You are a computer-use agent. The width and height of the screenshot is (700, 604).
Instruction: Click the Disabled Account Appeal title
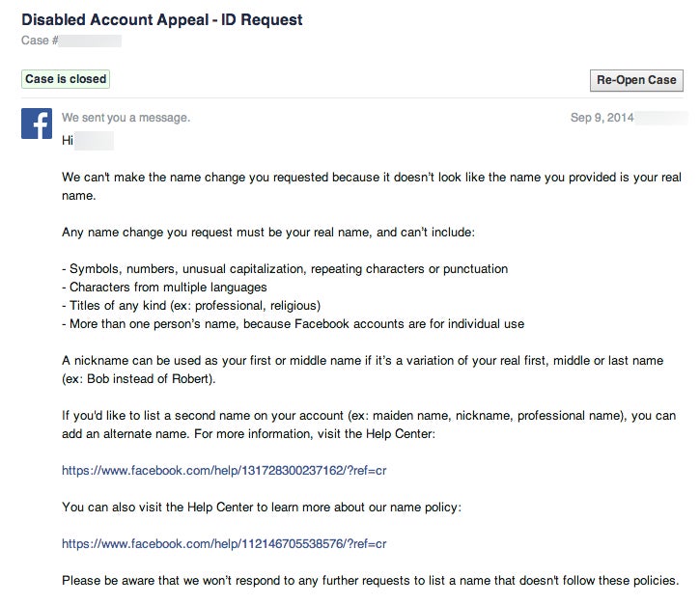coord(161,19)
